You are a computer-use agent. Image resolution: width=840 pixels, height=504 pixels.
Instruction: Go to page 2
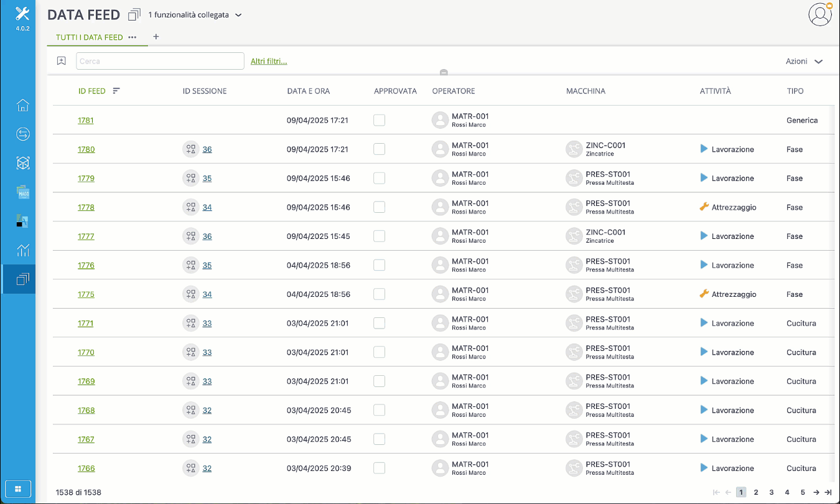coord(756,492)
